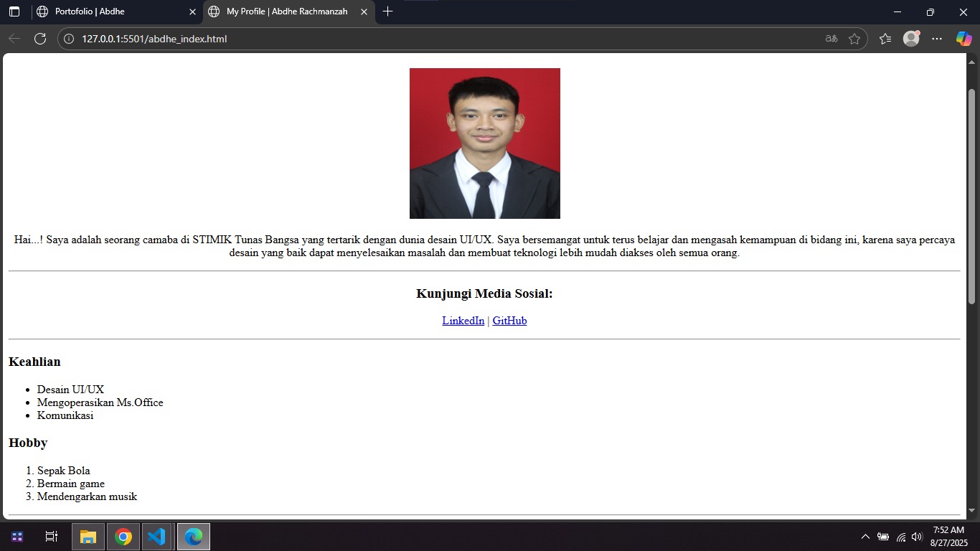Open the Windows Start menu
This screenshot has width=980, height=551.
[16, 536]
